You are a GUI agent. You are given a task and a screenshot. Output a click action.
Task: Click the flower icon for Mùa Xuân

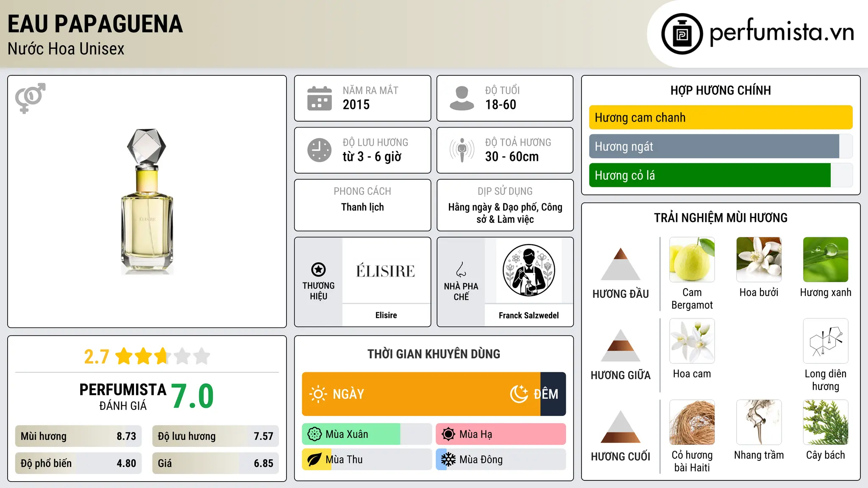[314, 434]
